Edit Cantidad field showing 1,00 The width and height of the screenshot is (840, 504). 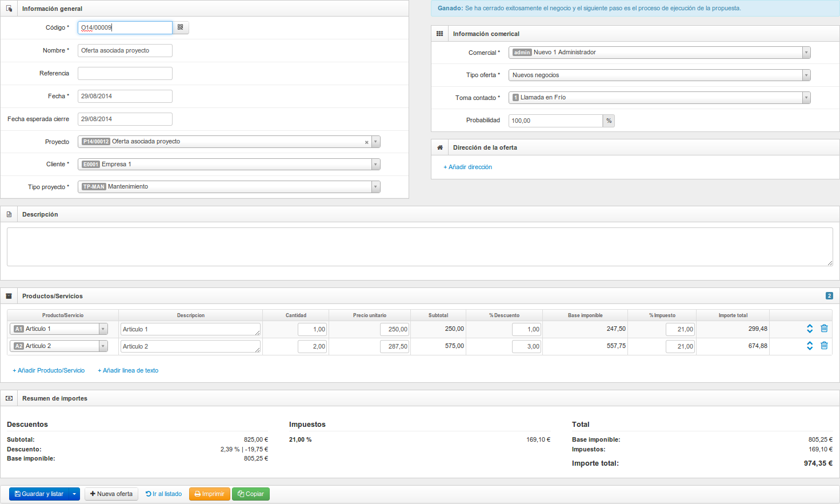point(312,329)
